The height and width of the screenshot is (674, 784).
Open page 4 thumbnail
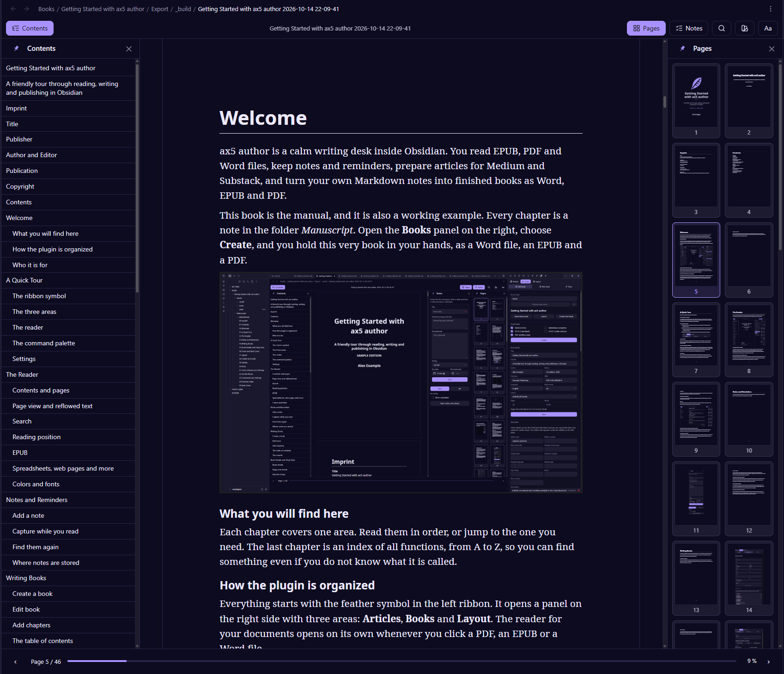(749, 180)
